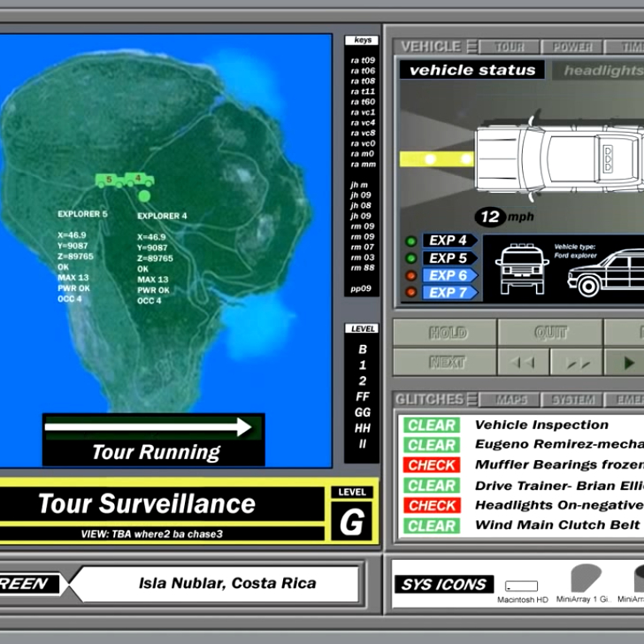Expand the VEHICLE panel menu handle
The width and height of the screenshot is (644, 644).
pyautogui.click(x=472, y=46)
